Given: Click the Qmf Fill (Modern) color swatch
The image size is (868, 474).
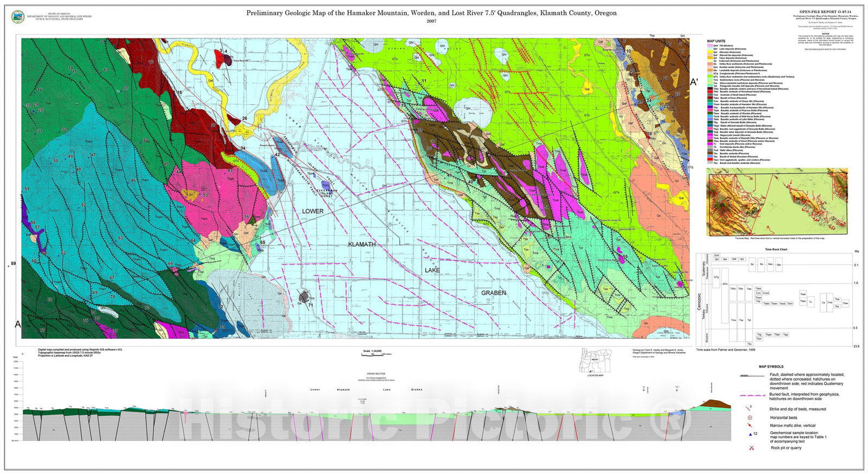Looking at the screenshot, I should 710,46.
